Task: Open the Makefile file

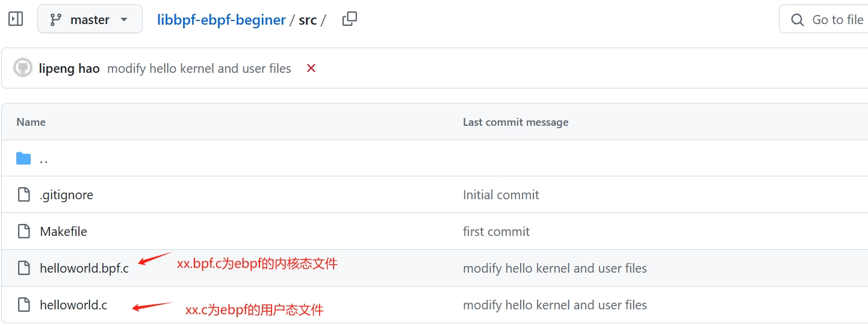Action: 63,232
